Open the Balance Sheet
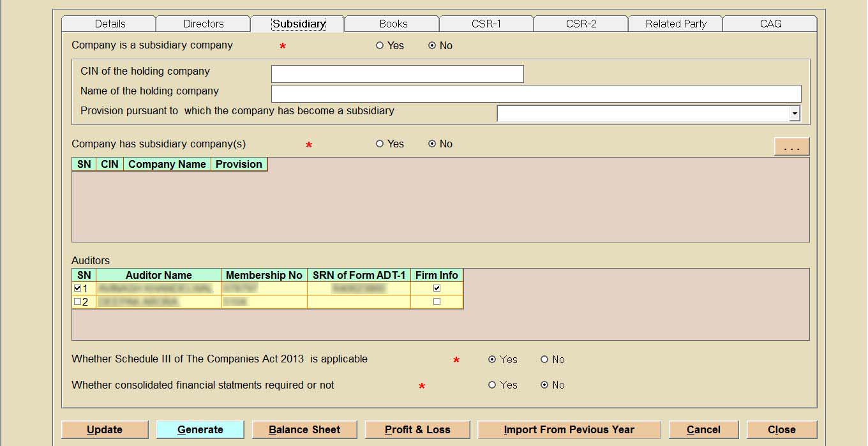 tap(304, 429)
